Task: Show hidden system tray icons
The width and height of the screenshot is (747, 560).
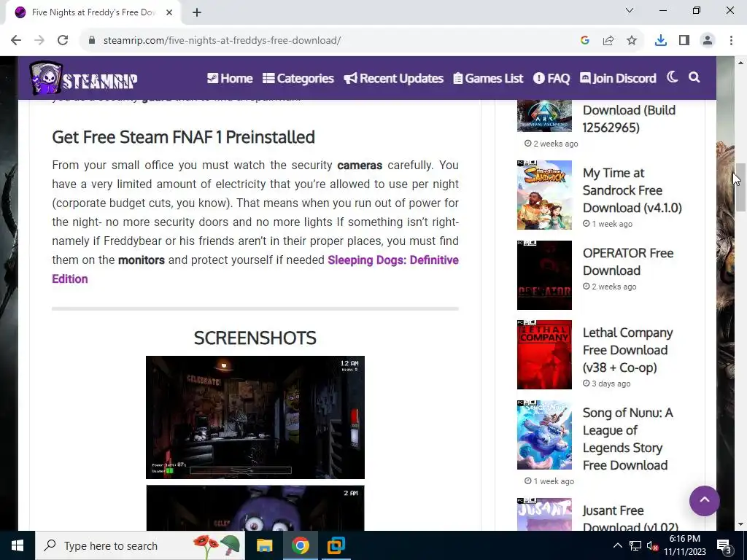Action: coord(617,545)
